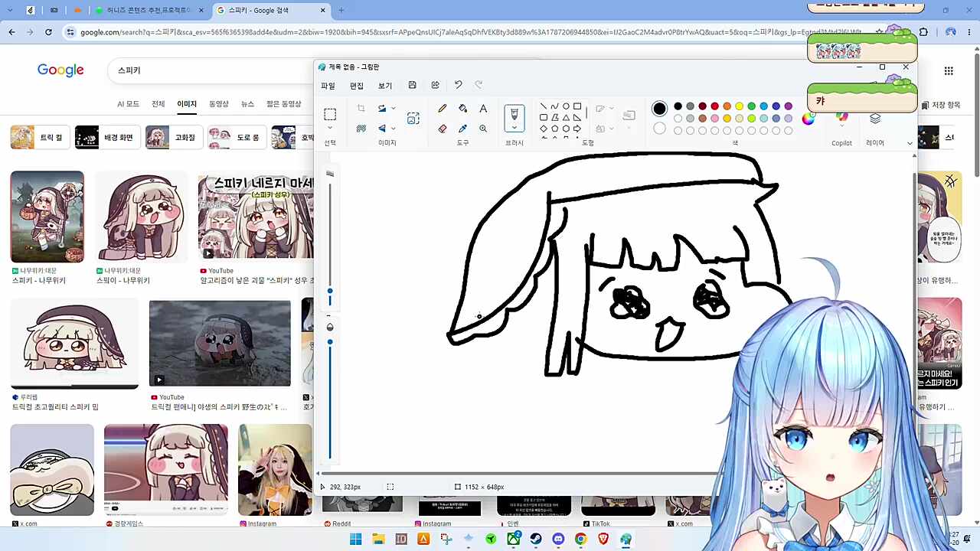Open the 파일 menu in Paint
This screenshot has width=980, height=551.
(328, 86)
